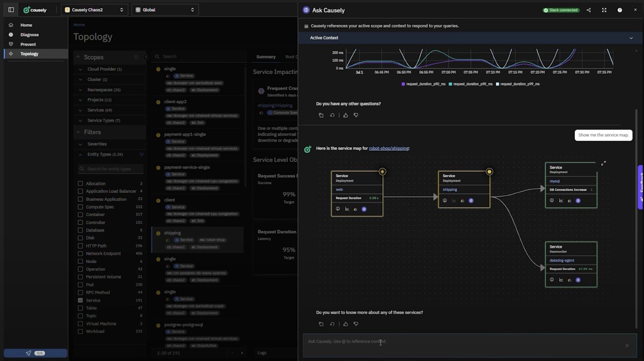
Task: Toggle request_duration_p90_ms legend swatch
Action: pos(404,84)
